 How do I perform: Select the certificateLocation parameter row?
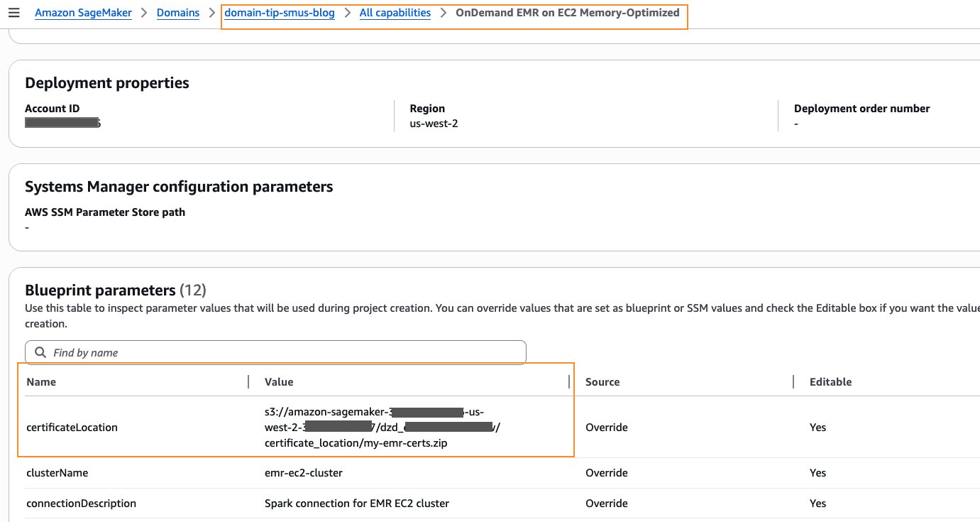pyautogui.click(x=72, y=428)
